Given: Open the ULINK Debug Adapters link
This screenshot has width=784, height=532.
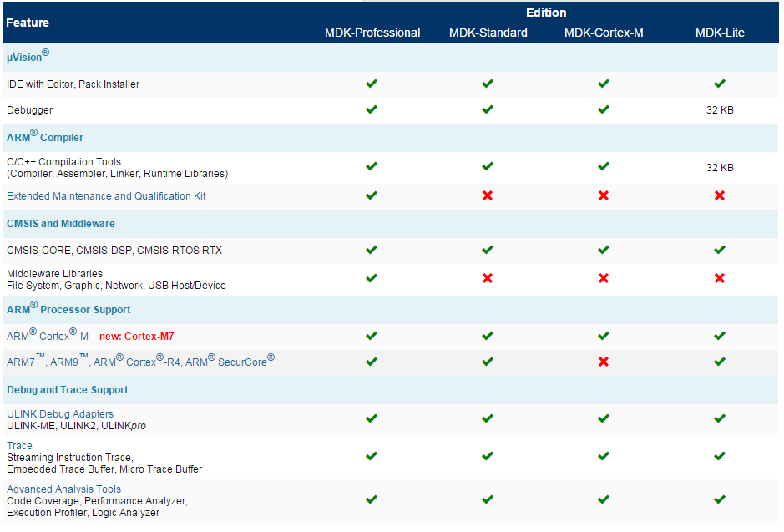Looking at the screenshot, I should point(60,414).
